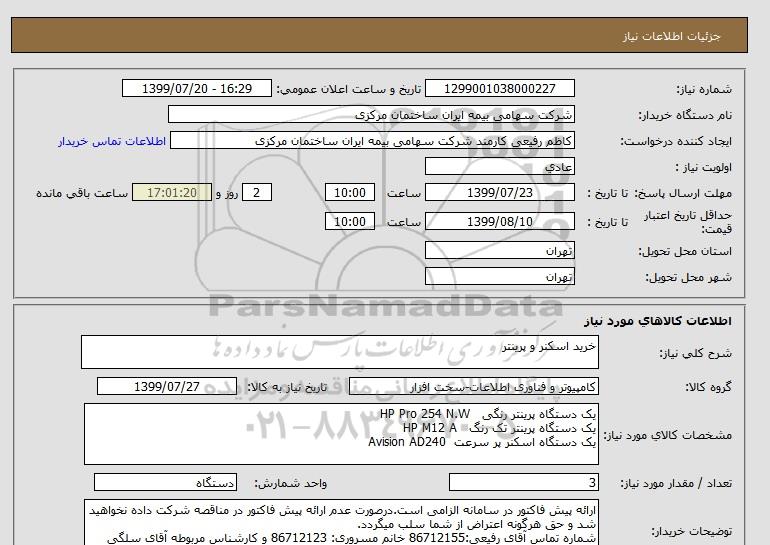Image resolution: width=770 pixels, height=545 pixels.
Task: Click the label نام دستگاه خریدار
Action: tap(685, 115)
